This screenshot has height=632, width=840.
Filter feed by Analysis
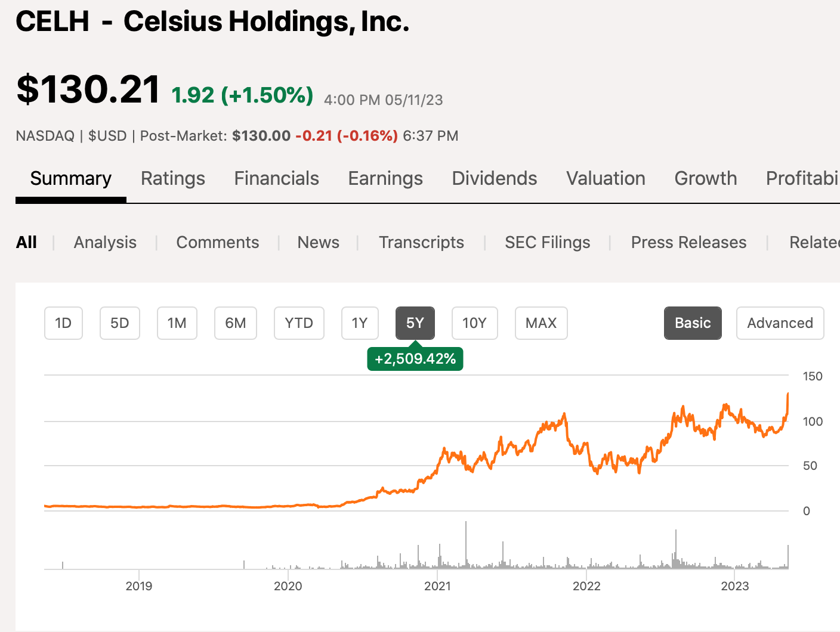click(105, 242)
